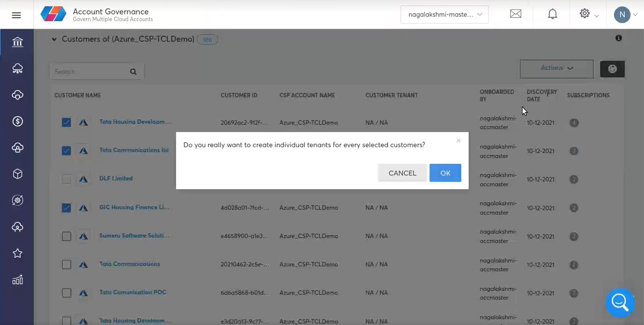This screenshot has width=644, height=325.
Task: Click the 186 customers count badge
Action: pyautogui.click(x=207, y=39)
